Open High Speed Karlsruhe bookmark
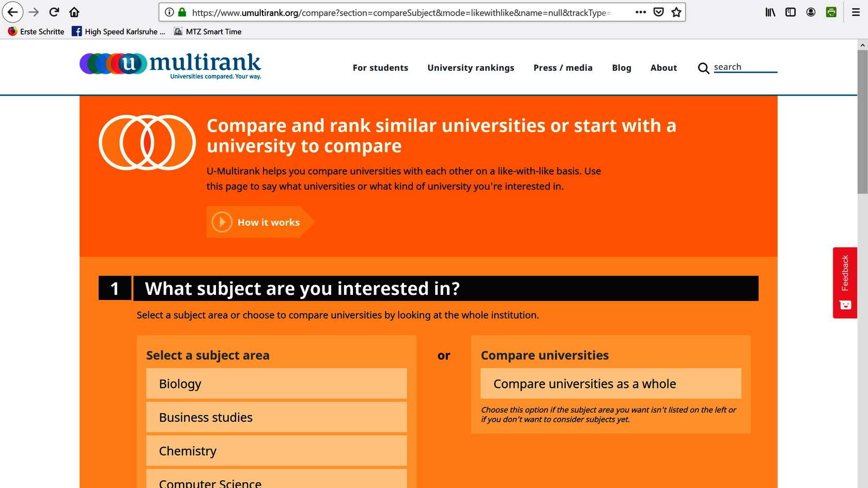The width and height of the screenshot is (868, 488). tap(119, 32)
